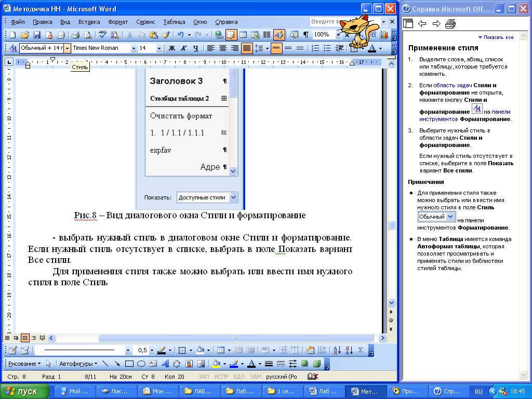This screenshot has height=399, width=532.
Task: Click the RU language indicator in tray
Action: pyautogui.click(x=478, y=392)
